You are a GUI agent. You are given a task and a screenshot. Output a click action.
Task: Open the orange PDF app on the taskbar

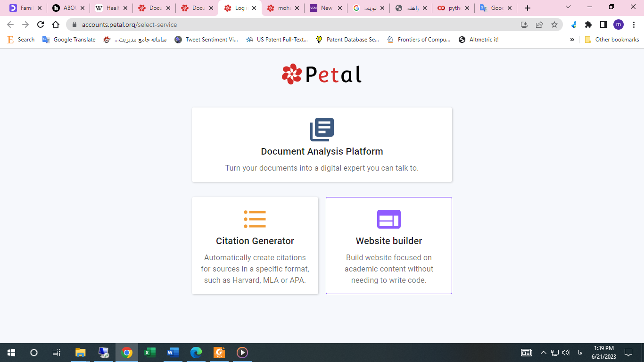[x=219, y=352]
